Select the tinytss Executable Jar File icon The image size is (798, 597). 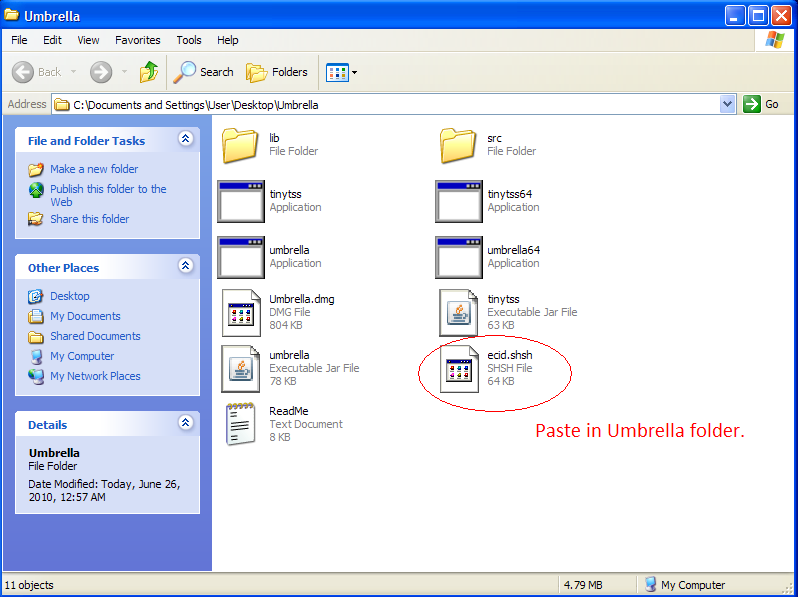click(459, 312)
